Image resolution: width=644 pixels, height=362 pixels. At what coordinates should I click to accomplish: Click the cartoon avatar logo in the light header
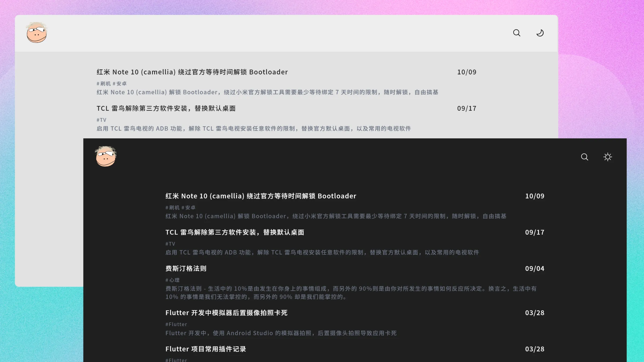[37, 33]
